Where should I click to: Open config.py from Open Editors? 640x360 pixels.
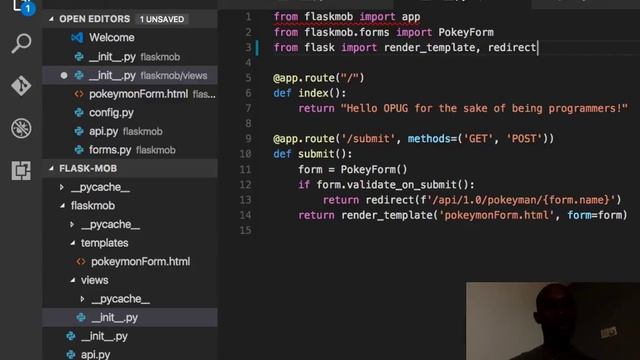coord(130,113)
